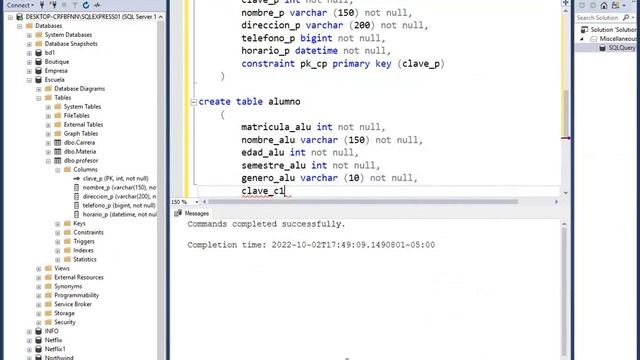
Task: Refresh Object Explorer with the blue arrow icon
Action: pos(86,5)
